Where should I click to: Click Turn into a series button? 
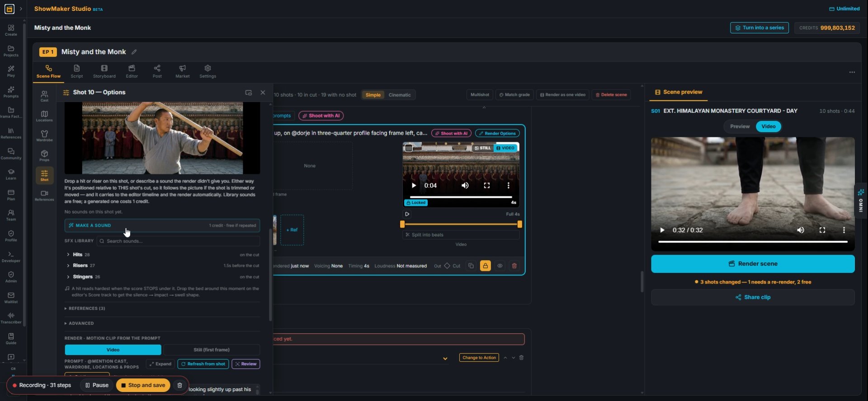[759, 28]
